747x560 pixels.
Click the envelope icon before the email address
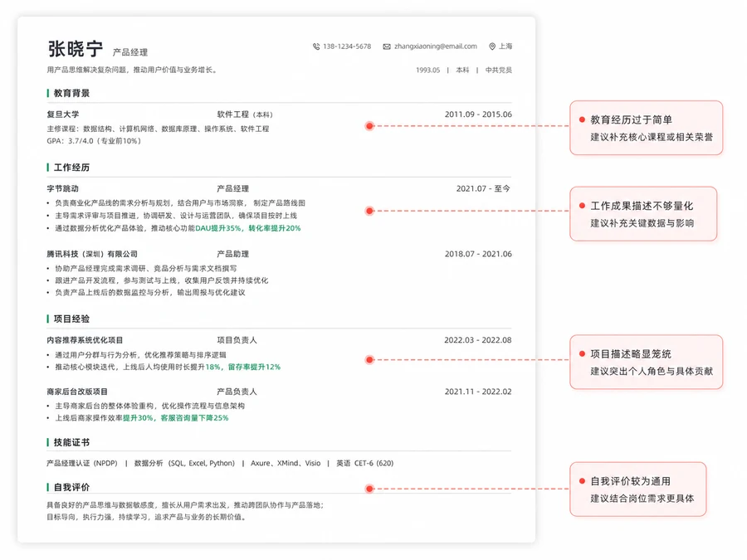pyautogui.click(x=387, y=46)
